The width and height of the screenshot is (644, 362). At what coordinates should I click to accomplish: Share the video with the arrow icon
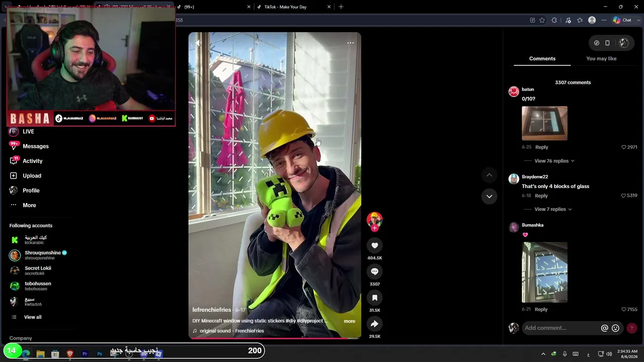point(374,324)
